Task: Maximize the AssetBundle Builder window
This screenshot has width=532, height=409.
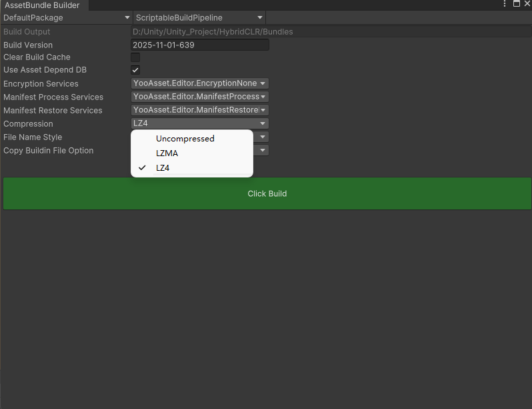Action: (517, 4)
